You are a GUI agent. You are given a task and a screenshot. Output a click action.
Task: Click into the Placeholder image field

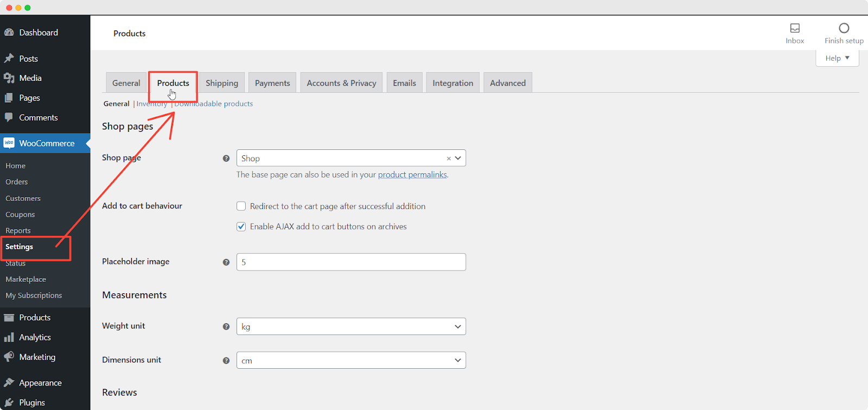tap(351, 262)
